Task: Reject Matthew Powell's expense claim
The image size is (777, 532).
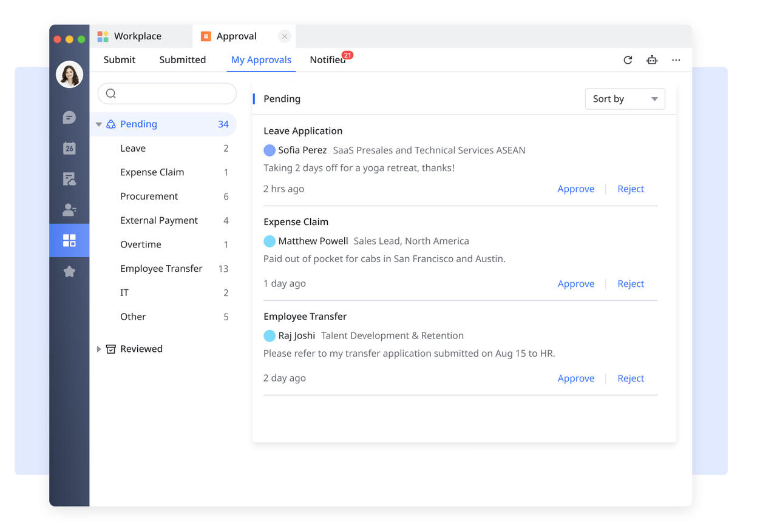Action: (630, 283)
